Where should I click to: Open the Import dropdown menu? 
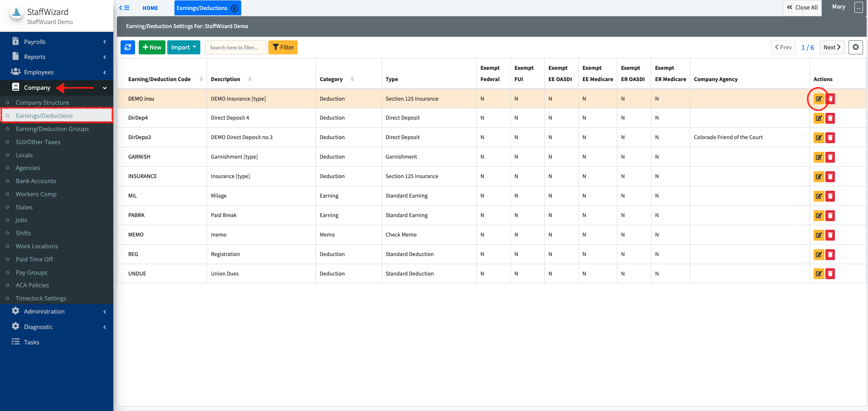184,47
